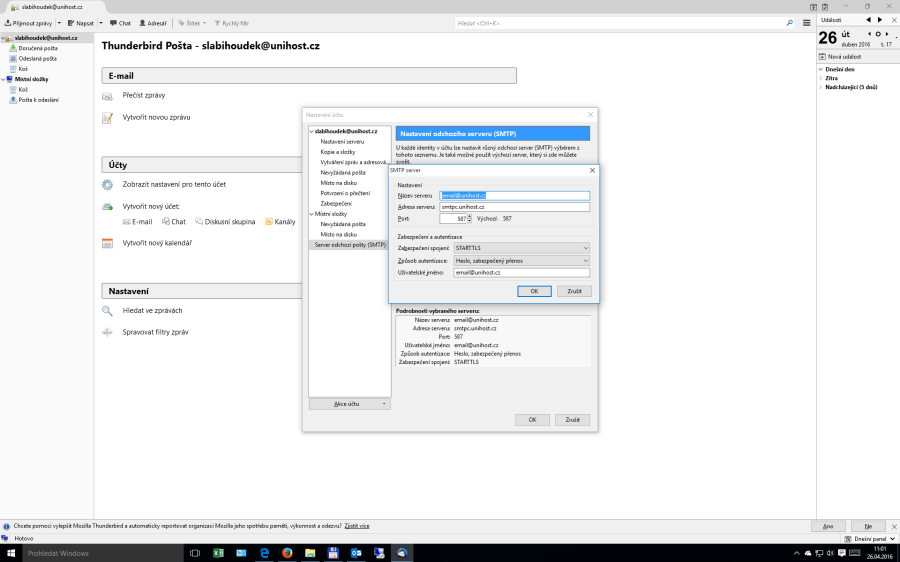Click the gear icon beside account settings
The width and height of the screenshot is (900, 562).
(107, 185)
